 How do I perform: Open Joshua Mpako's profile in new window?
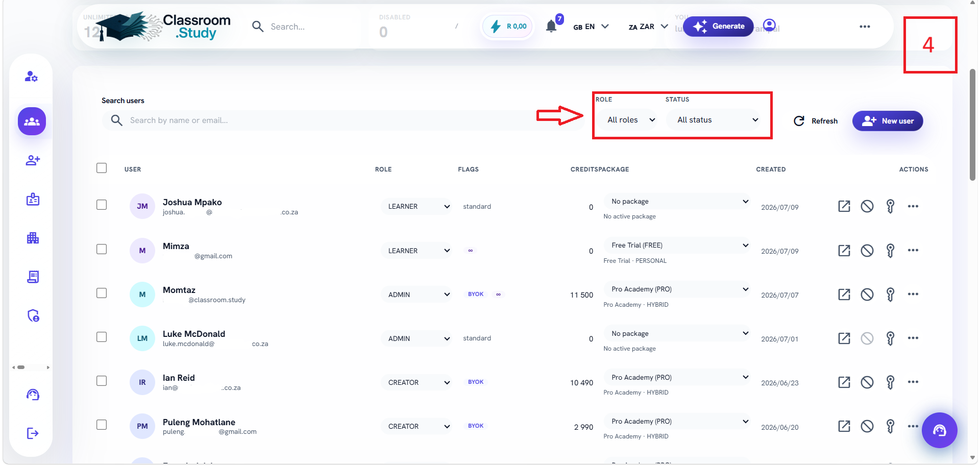(844, 206)
